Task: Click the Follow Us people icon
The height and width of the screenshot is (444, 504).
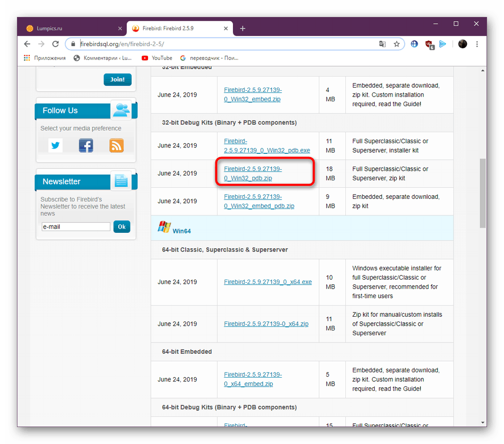Action: (x=121, y=110)
